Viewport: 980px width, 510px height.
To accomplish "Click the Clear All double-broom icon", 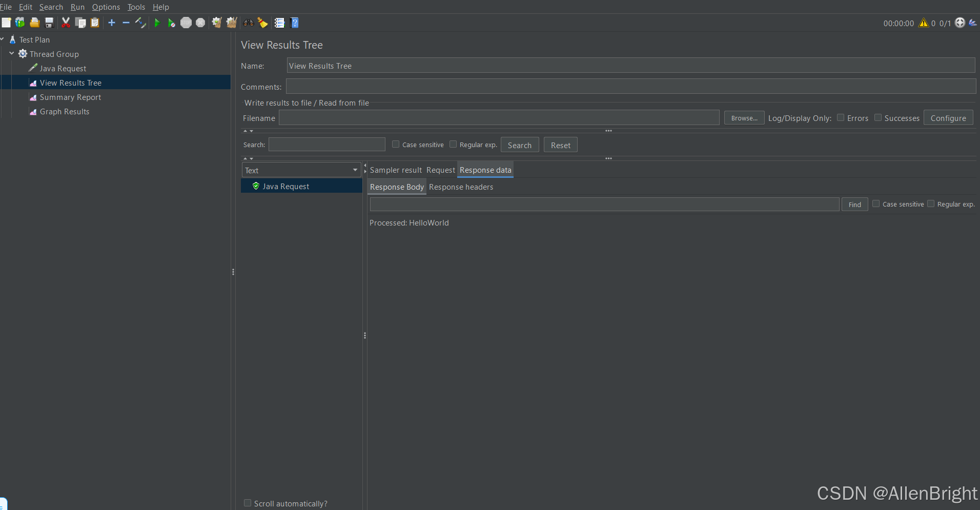I will point(232,23).
